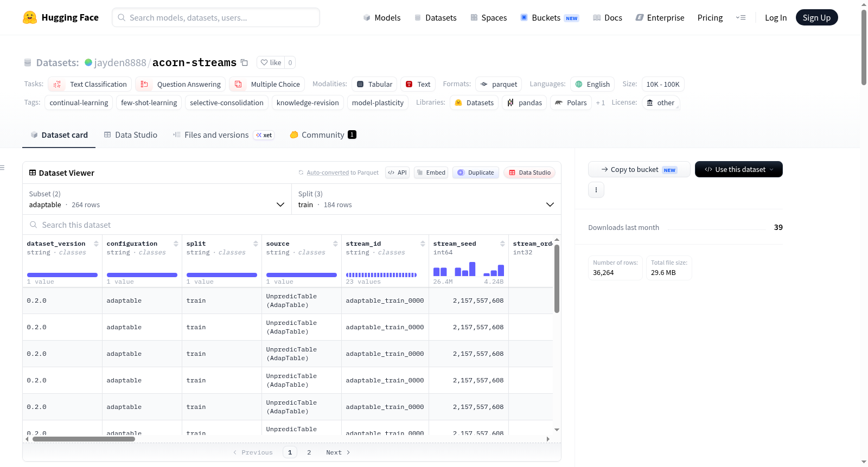Image resolution: width=868 pixels, height=467 pixels.
Task: Switch to Files and versions tab
Action: click(223, 135)
